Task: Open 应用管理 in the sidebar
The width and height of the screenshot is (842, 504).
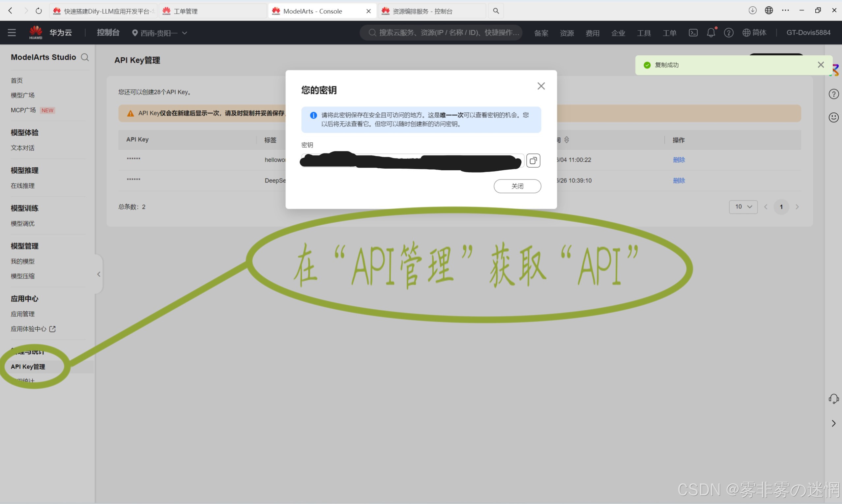Action: (22, 314)
